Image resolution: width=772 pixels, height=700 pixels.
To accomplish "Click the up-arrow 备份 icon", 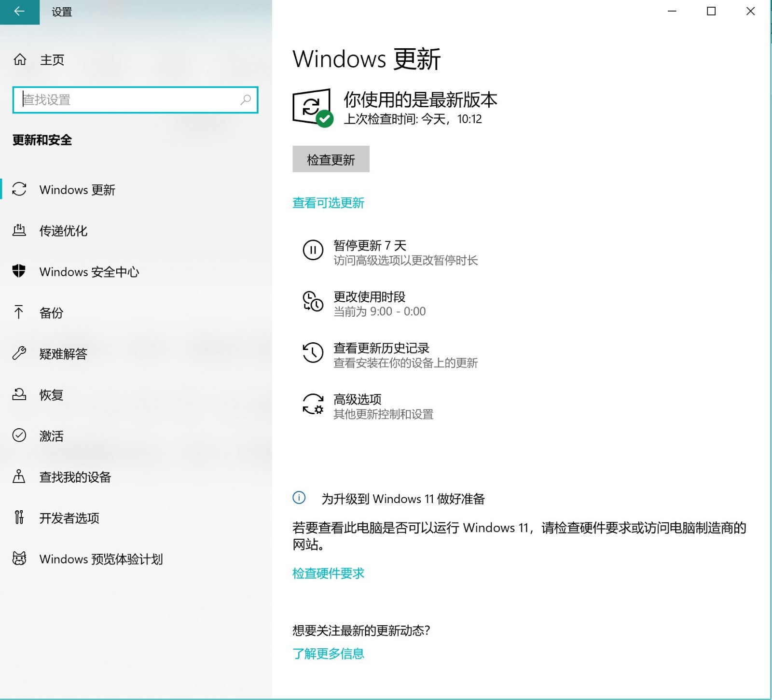I will pyautogui.click(x=19, y=312).
